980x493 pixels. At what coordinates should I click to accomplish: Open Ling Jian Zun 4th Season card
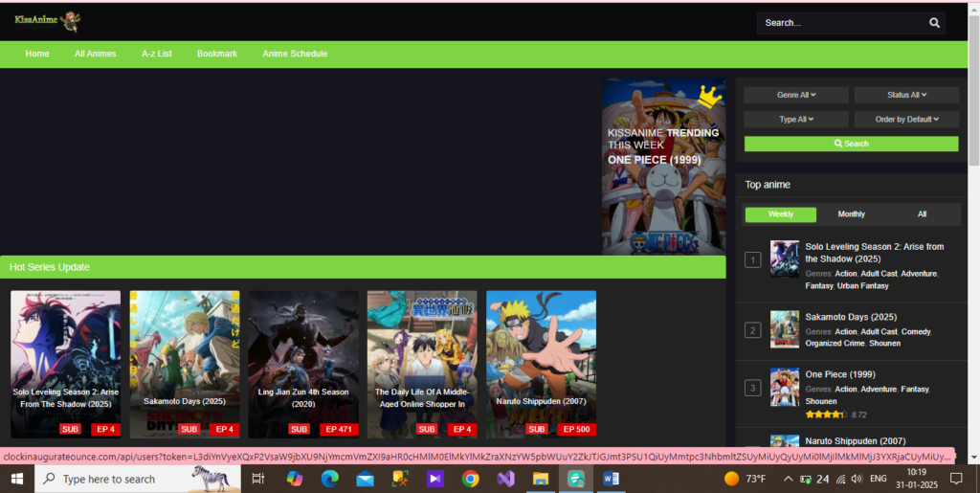tap(303, 365)
